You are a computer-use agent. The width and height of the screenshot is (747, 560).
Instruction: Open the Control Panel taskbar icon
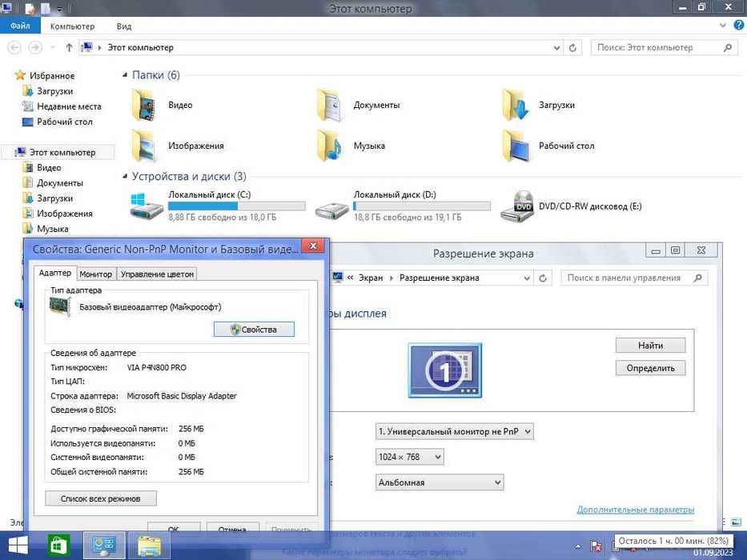[x=104, y=546]
